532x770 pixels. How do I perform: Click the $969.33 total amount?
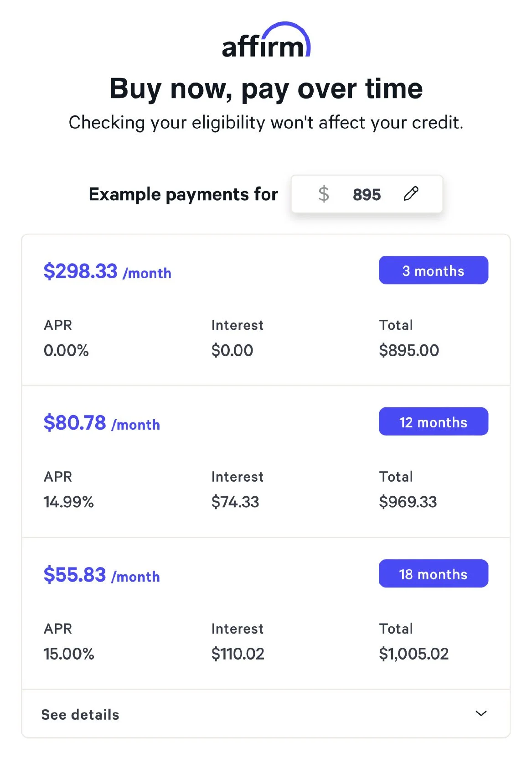coord(408,502)
